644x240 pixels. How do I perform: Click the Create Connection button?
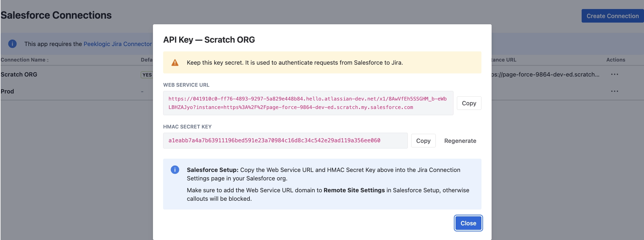pos(612,16)
